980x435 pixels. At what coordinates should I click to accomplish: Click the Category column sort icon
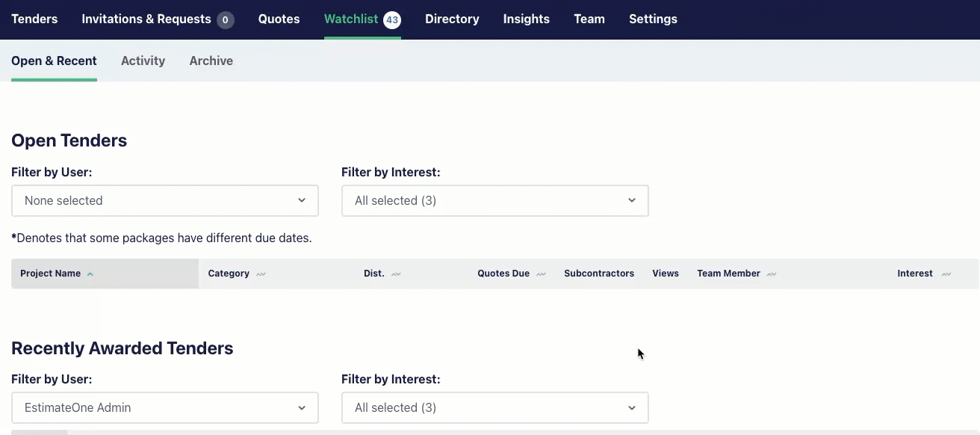point(261,274)
